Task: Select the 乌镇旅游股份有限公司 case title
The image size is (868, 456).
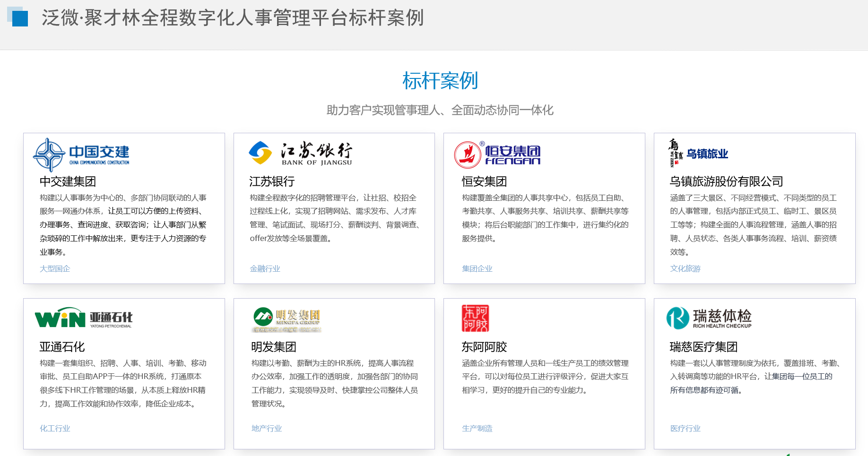Action: pos(726,181)
